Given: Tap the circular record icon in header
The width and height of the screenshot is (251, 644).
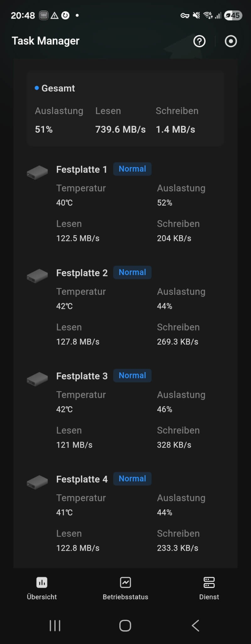Looking at the screenshot, I should point(231,41).
